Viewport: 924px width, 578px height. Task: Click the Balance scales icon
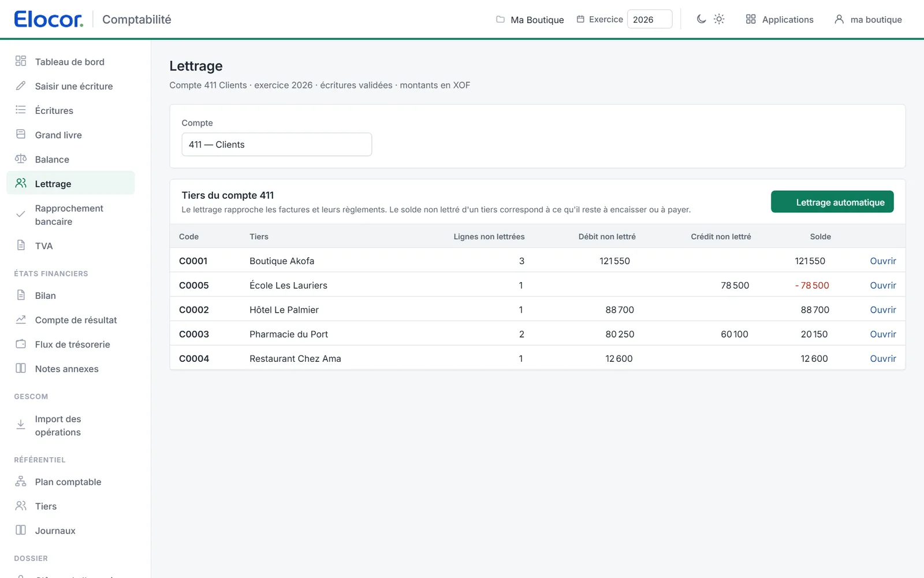[21, 158]
